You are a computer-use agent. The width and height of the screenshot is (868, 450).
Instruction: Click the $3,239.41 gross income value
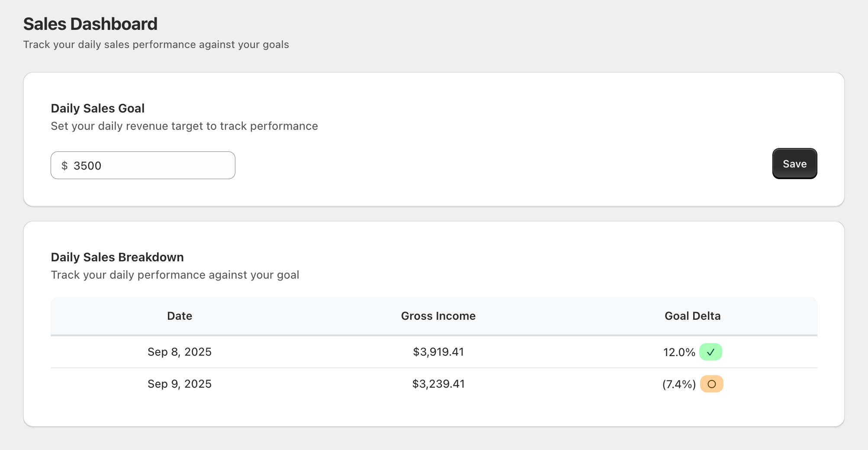(x=438, y=384)
